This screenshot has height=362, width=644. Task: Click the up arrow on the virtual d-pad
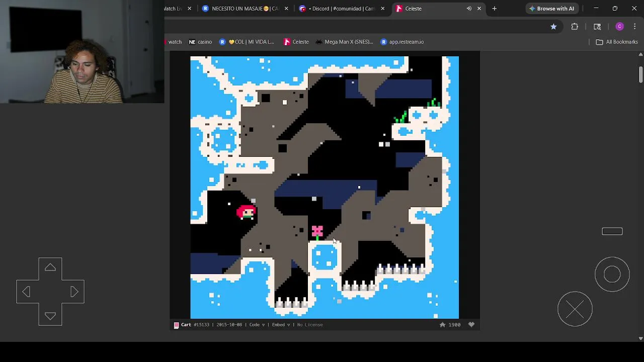click(x=50, y=268)
